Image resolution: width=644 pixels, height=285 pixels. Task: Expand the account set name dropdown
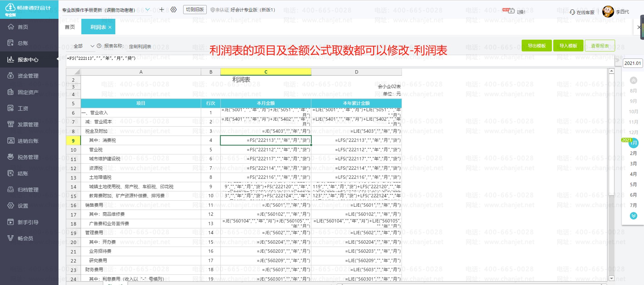click(147, 10)
